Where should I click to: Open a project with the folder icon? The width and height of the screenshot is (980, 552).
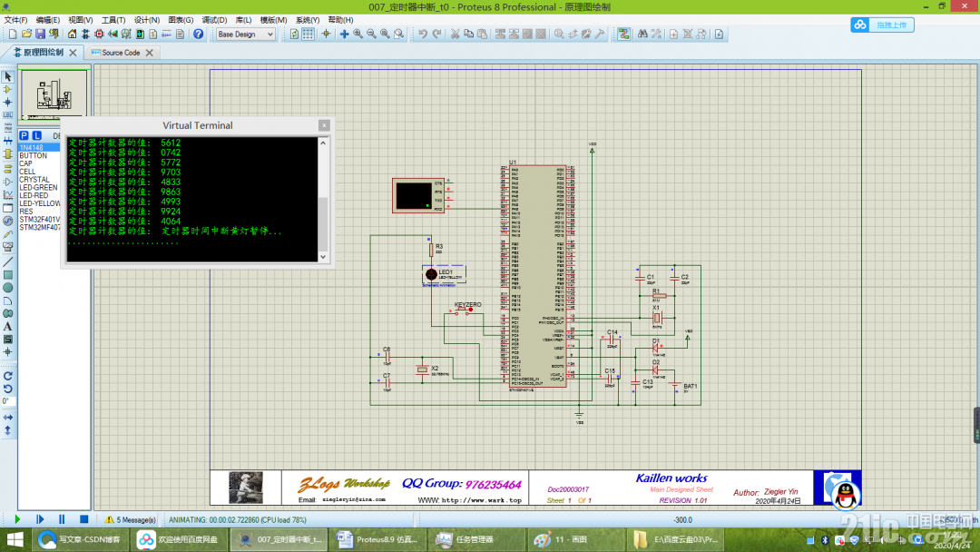(x=26, y=34)
